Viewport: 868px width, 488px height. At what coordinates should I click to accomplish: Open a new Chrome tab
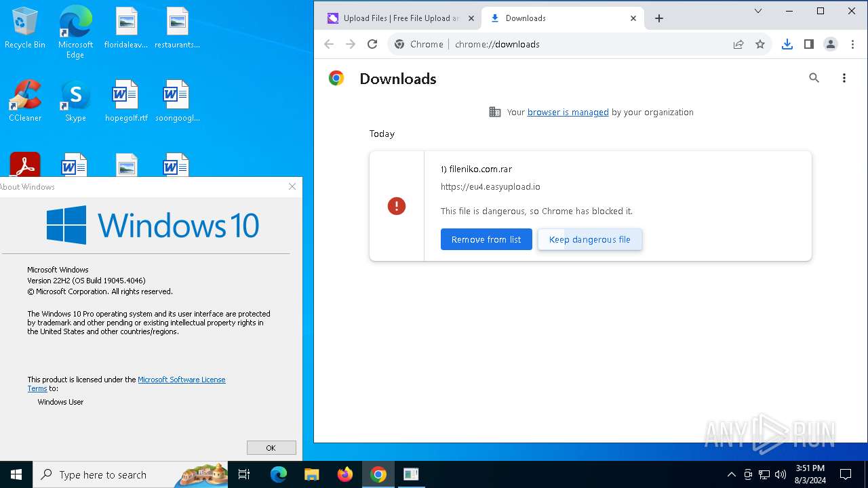click(x=659, y=18)
